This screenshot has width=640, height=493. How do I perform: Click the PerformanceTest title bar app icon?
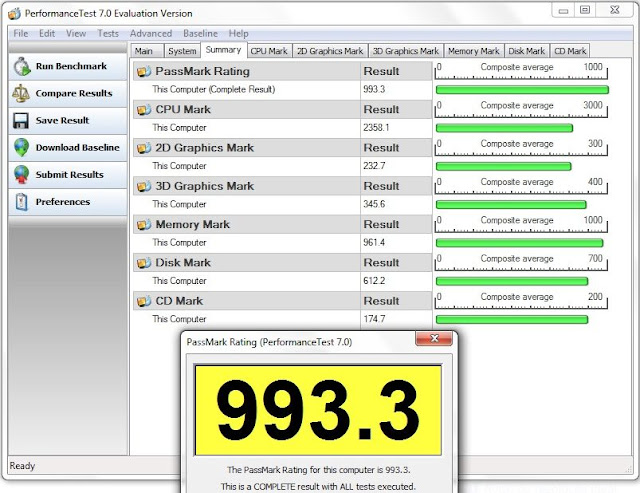tap(14, 14)
